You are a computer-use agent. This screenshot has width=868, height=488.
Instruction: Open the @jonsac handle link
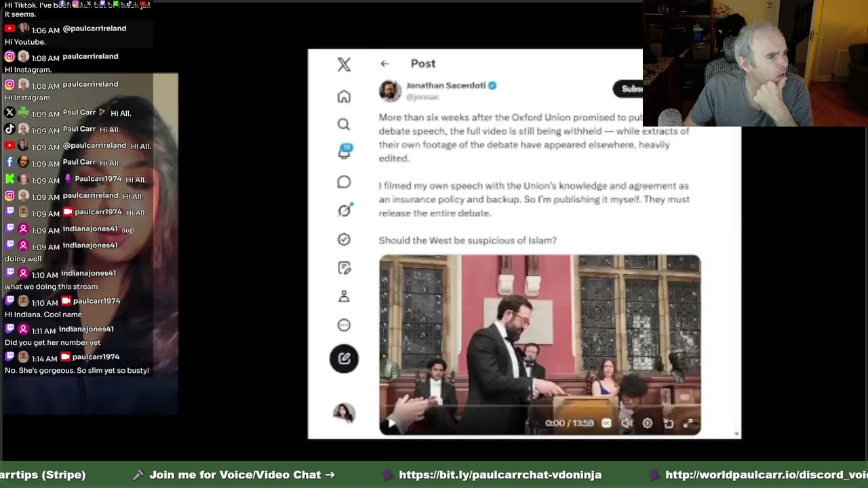pyautogui.click(x=422, y=97)
